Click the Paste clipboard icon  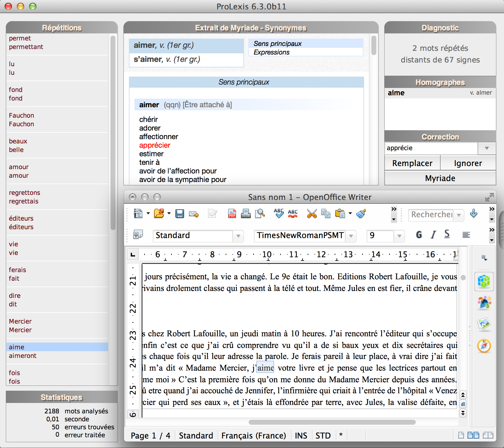(340, 213)
